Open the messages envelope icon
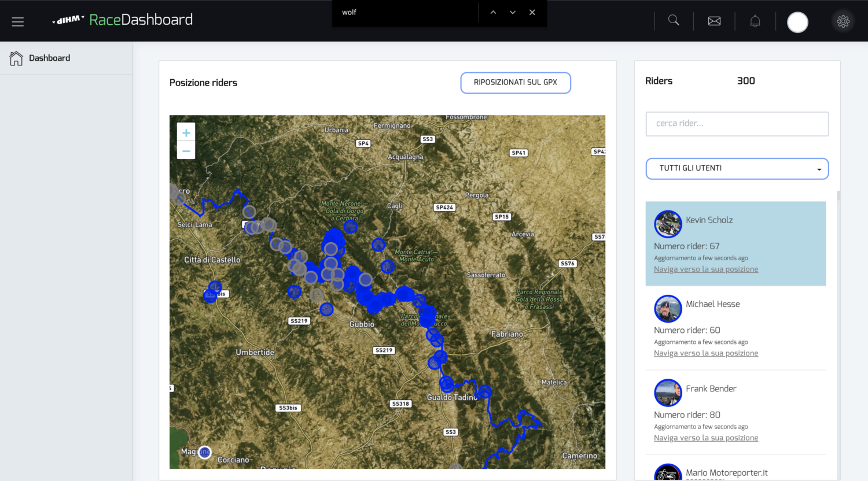This screenshot has width=868, height=481. (x=715, y=21)
